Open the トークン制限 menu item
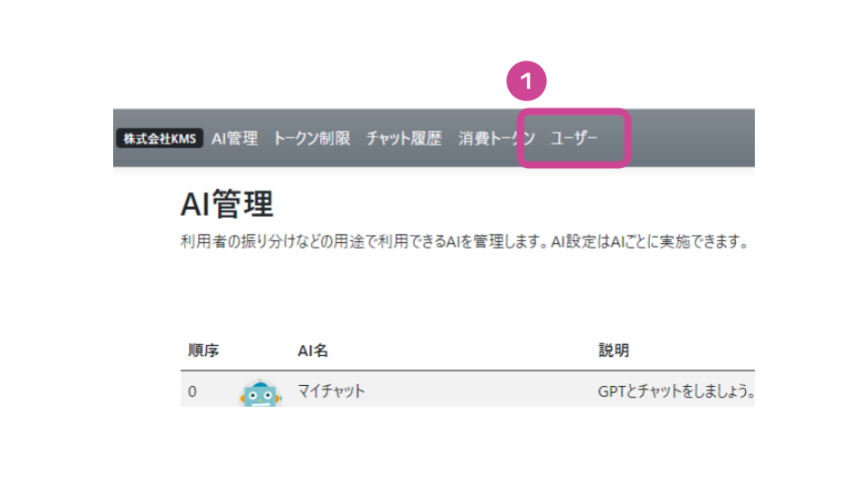This screenshot has width=868, height=488. (312, 138)
